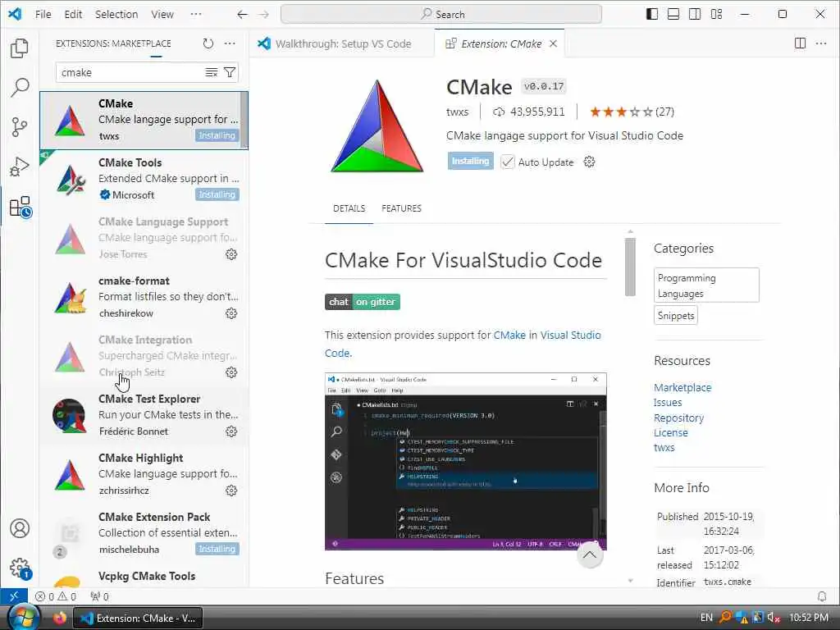This screenshot has width=840, height=630.
Task: Open Views and More Actions in Extensions panel
Action: point(230,43)
